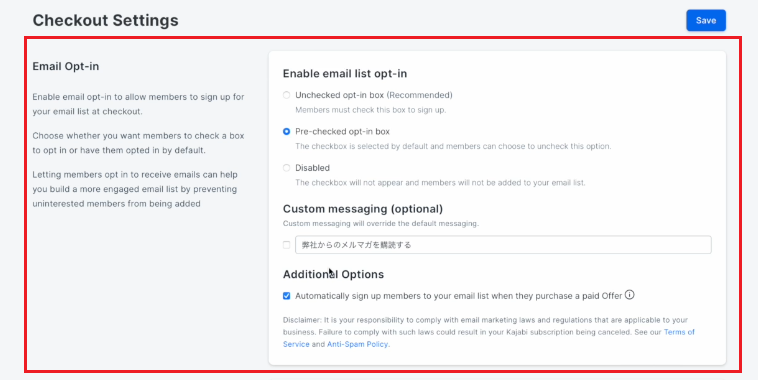Click the Enable email list opt-in heading
Screen dimensions: 758x380
345,73
